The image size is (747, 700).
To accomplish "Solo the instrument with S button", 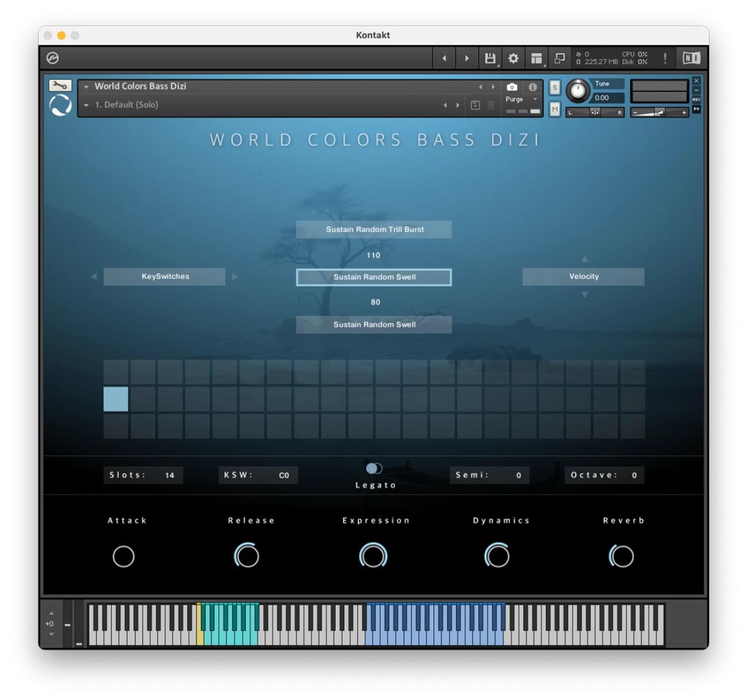I will coord(555,87).
